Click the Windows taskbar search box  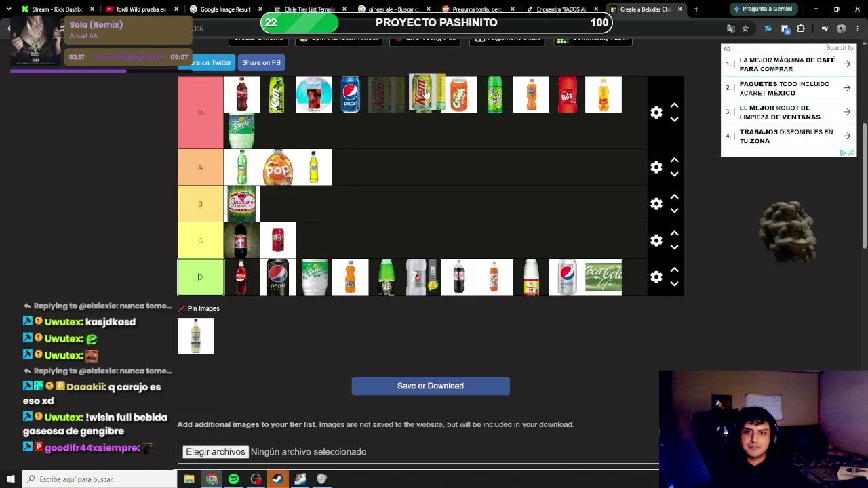99,479
